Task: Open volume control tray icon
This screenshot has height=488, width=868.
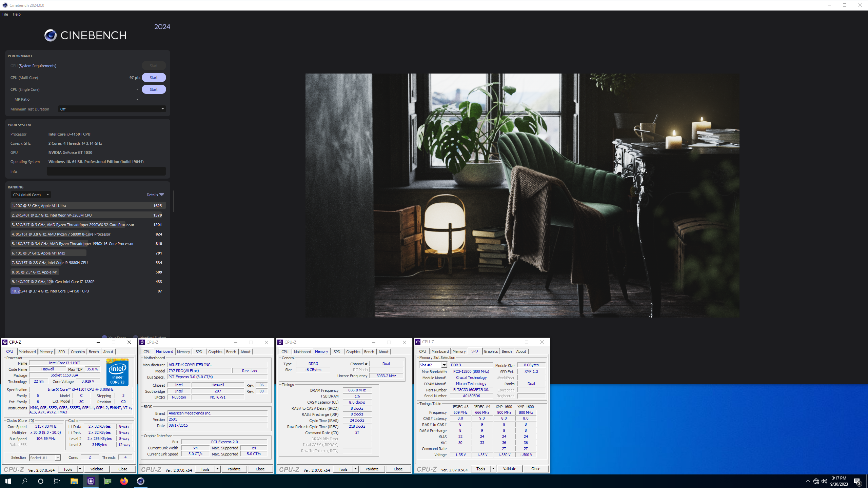Action: click(824, 481)
